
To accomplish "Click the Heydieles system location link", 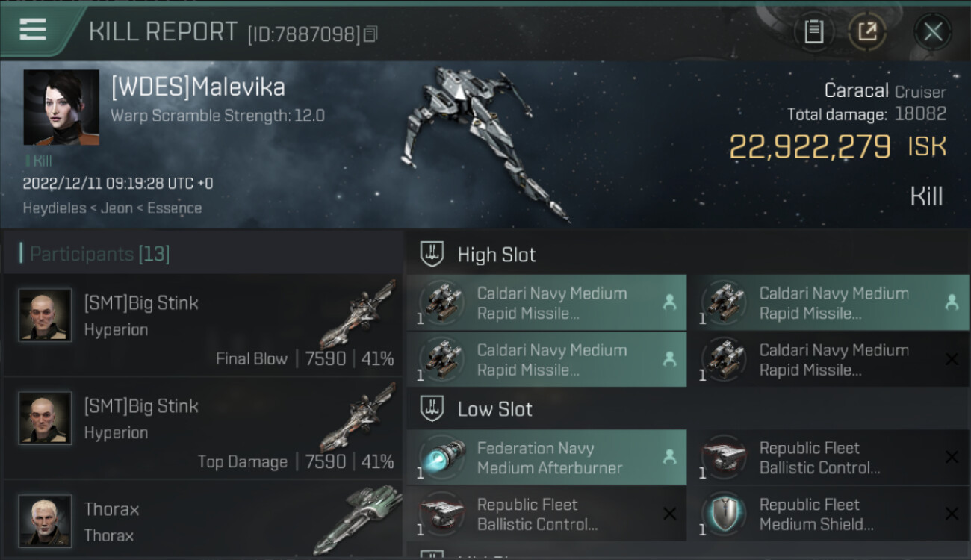I will click(54, 208).
